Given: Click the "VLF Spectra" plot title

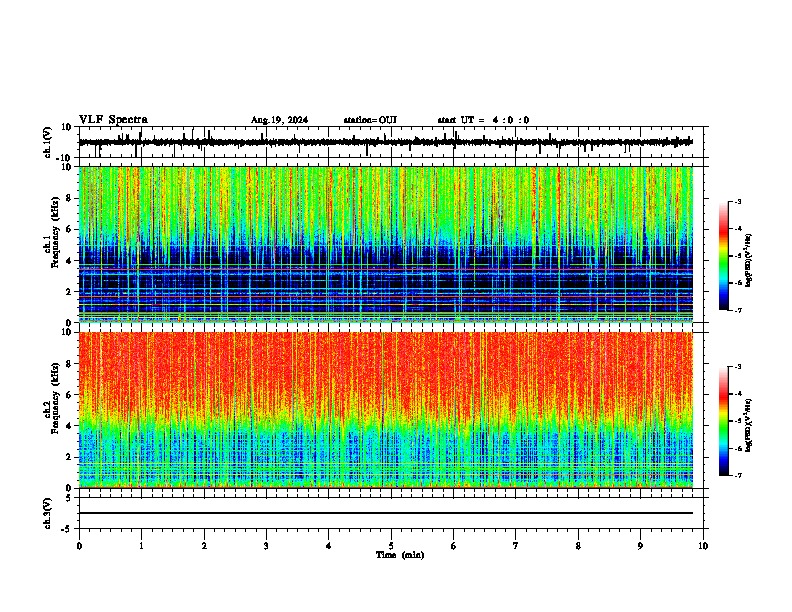Looking at the screenshot, I should (x=113, y=120).
